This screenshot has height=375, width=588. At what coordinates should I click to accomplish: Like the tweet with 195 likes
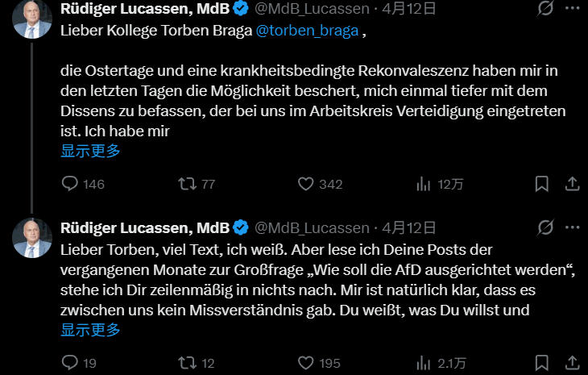click(x=305, y=363)
